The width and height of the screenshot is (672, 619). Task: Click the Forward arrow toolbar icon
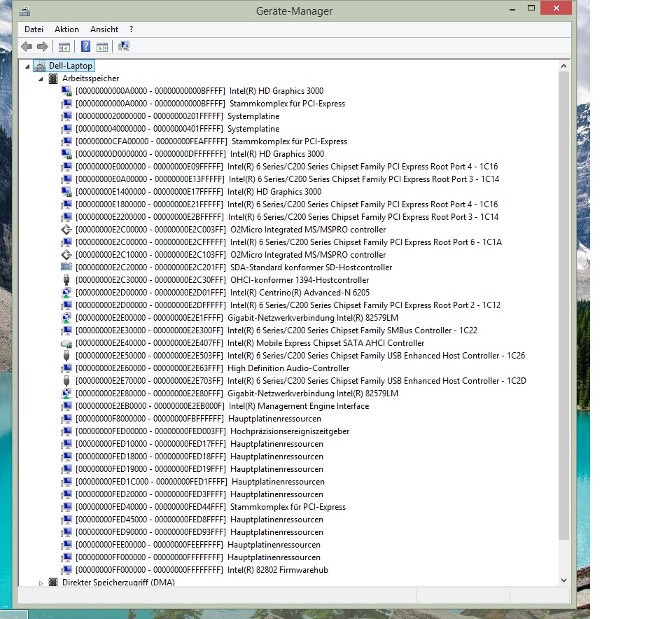pyautogui.click(x=43, y=46)
